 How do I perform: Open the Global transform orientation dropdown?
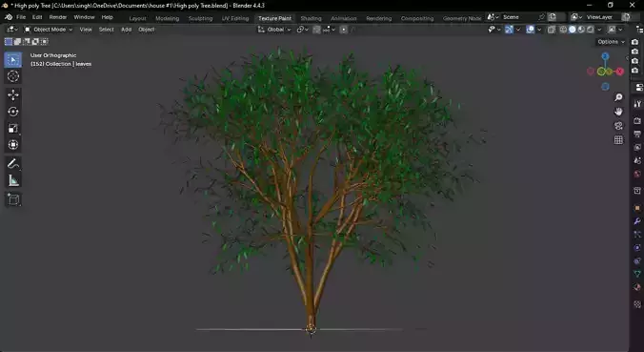[x=274, y=30]
